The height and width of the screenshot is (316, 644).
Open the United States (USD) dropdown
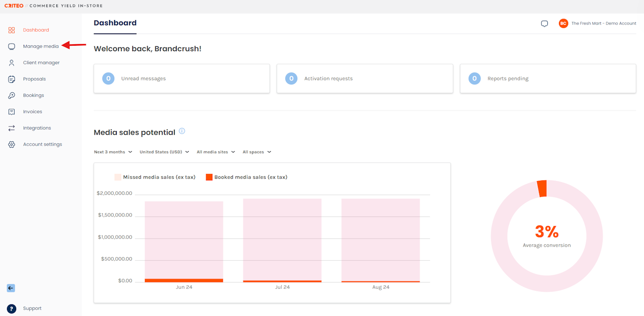(164, 152)
